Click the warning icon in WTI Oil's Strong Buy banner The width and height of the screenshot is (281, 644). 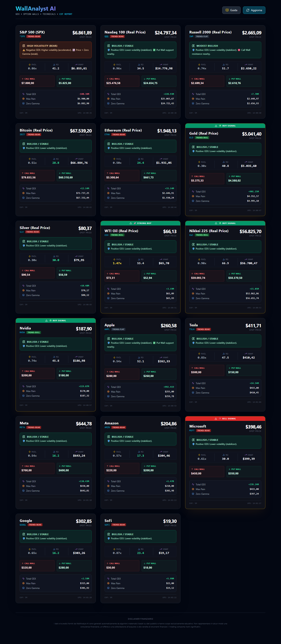[x=131, y=223]
